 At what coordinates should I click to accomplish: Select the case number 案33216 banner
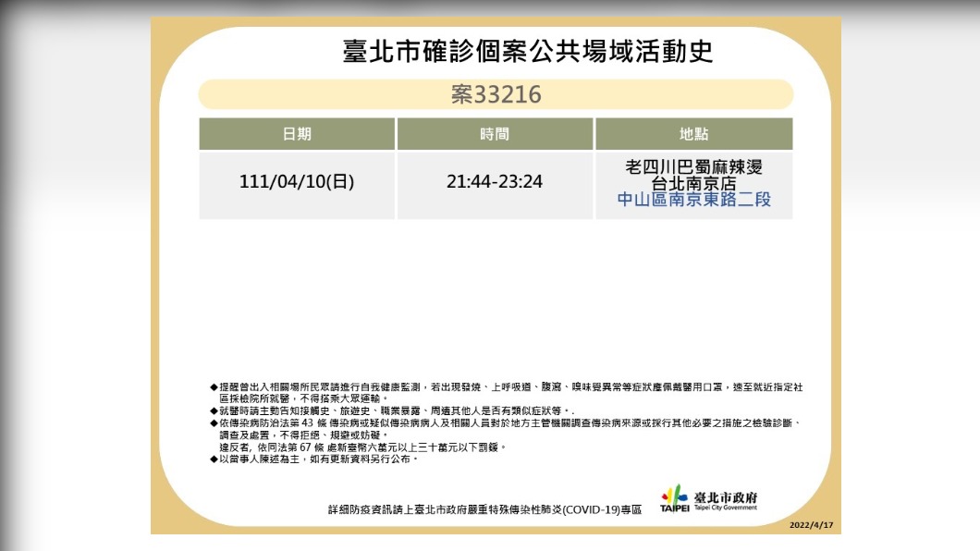click(x=496, y=94)
